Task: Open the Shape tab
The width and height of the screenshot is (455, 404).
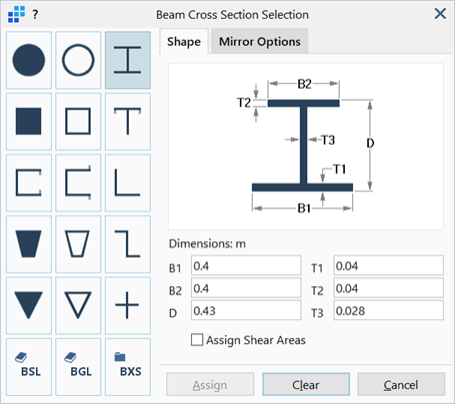Action: [184, 42]
